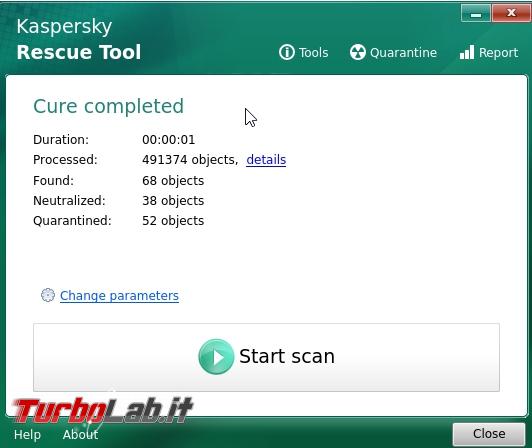This screenshot has height=448, width=532.
Task: Click the Quarantine radiation icon
Action: tap(358, 53)
